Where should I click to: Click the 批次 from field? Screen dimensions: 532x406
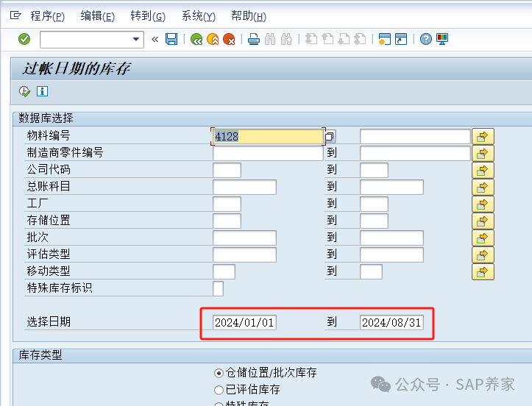244,238
